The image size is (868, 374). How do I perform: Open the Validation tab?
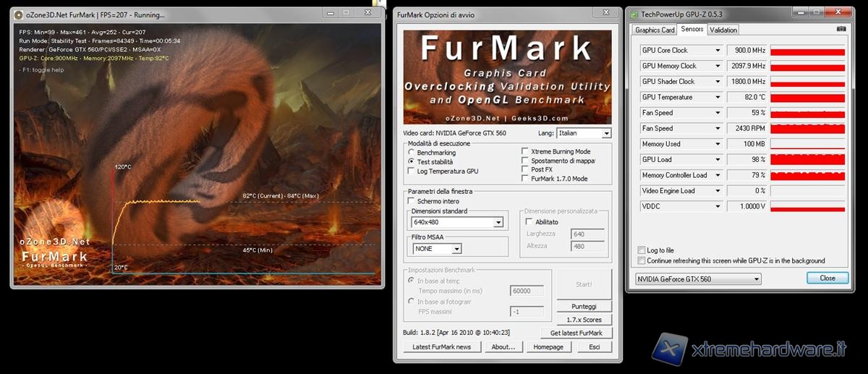(x=723, y=30)
